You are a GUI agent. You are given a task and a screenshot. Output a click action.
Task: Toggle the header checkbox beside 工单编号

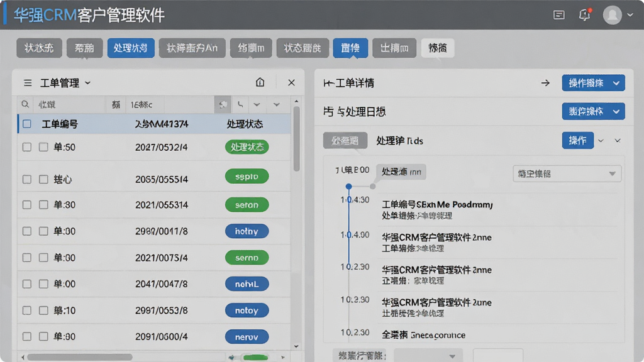click(27, 124)
